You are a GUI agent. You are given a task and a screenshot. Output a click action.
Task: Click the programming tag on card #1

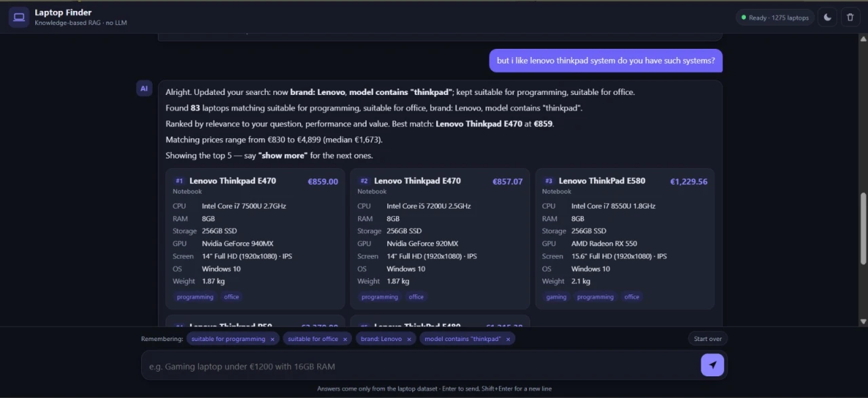pos(195,297)
